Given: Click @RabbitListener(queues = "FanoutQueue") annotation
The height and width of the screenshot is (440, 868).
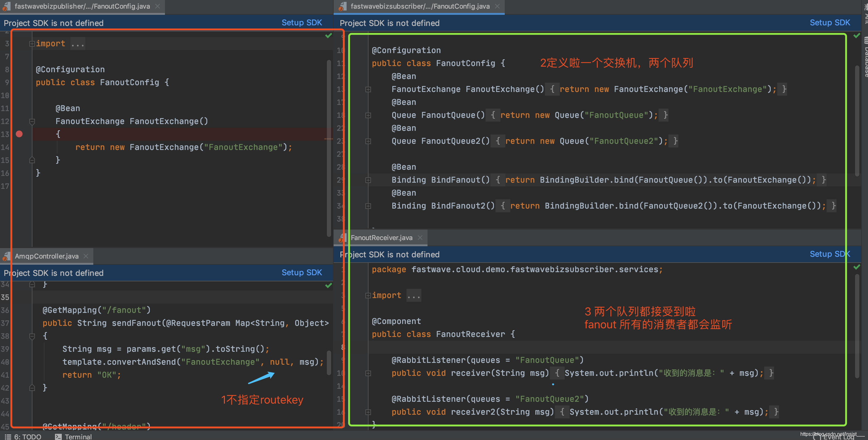Looking at the screenshot, I should point(487,360).
